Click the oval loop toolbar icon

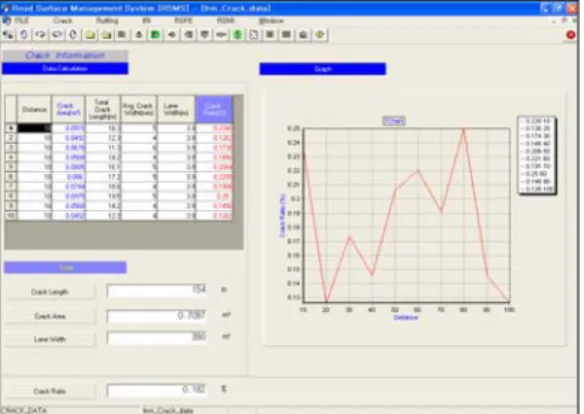[x=57, y=35]
